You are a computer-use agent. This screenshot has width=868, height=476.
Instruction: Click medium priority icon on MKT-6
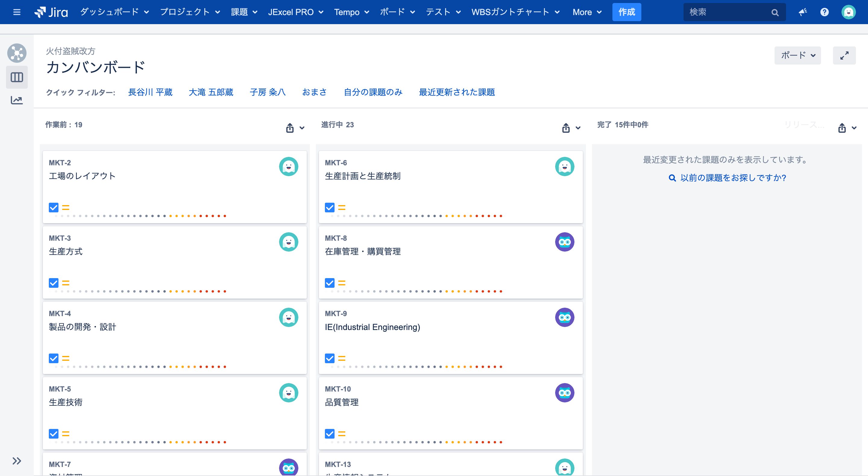[342, 208]
